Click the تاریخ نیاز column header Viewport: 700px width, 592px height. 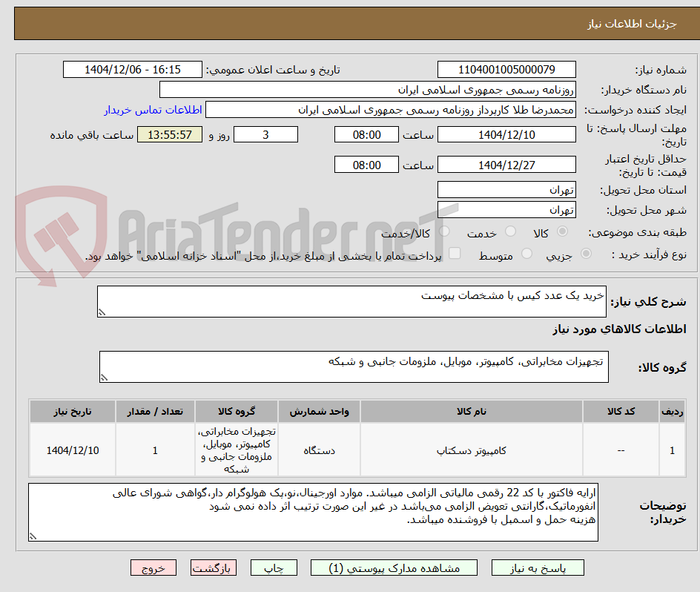[73, 412]
